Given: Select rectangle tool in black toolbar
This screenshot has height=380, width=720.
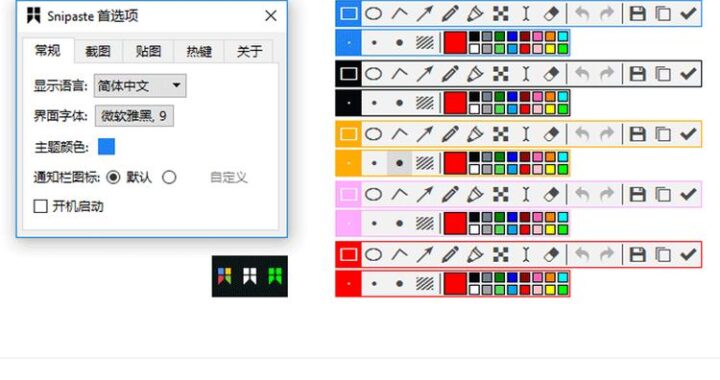Looking at the screenshot, I should tap(349, 73).
